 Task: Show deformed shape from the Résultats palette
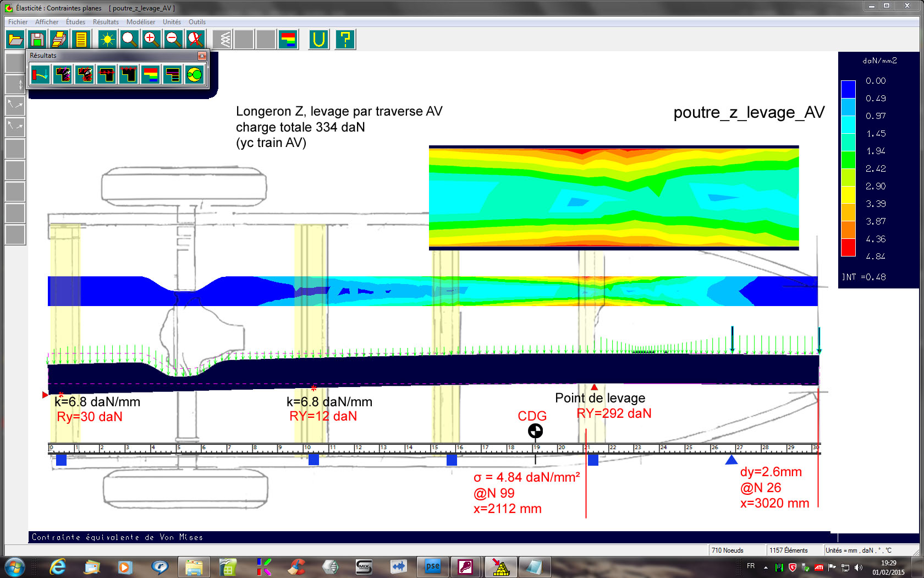[40, 74]
